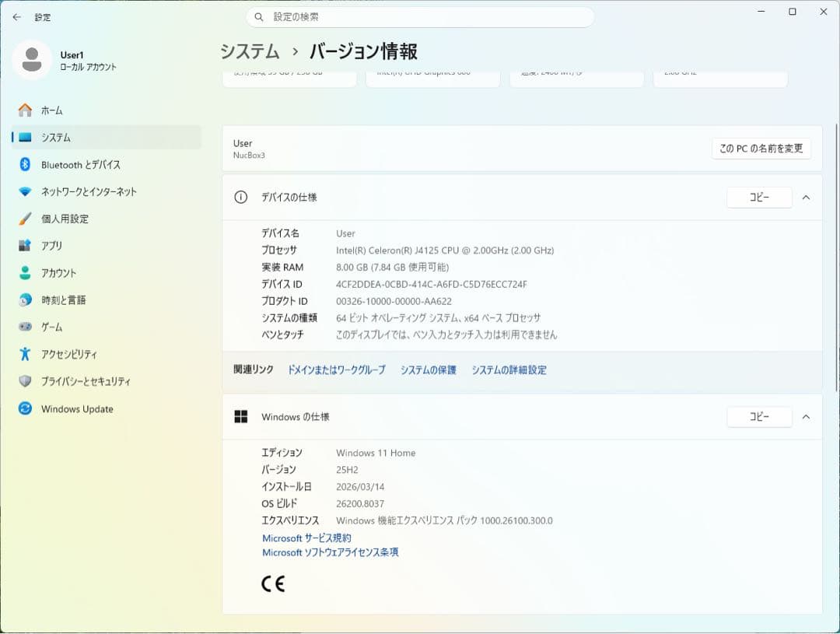This screenshot has height=634, width=840.
Task: Collapse the デバイスの仕様 section
Action: click(x=806, y=198)
